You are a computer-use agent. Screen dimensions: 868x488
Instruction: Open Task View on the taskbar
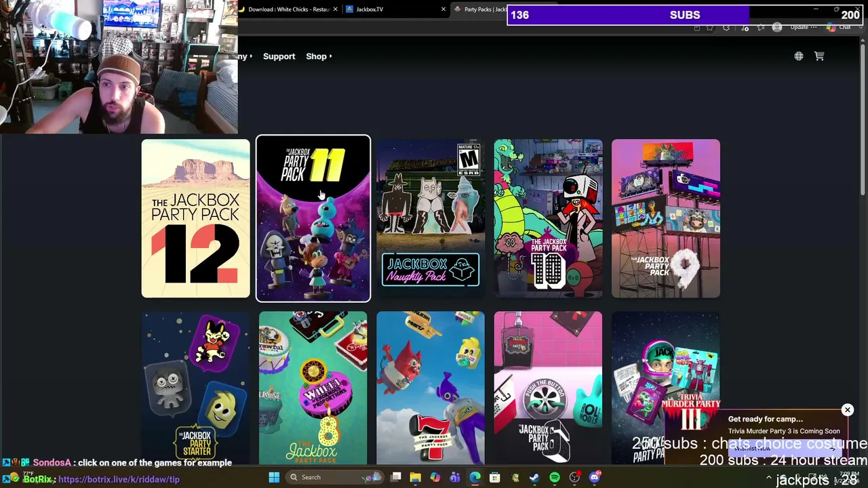pos(396,477)
